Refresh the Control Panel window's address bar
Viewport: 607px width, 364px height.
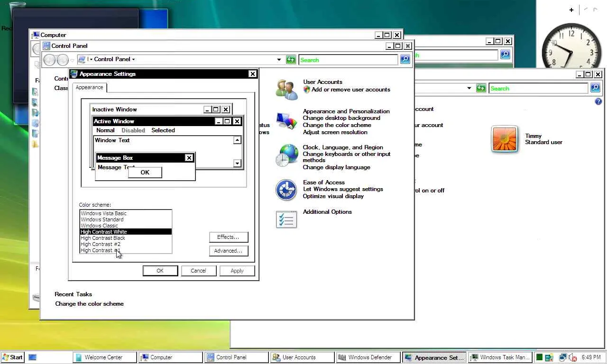[x=291, y=60]
